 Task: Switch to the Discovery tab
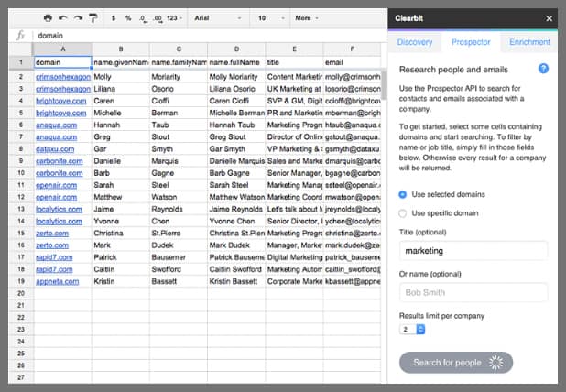point(414,42)
